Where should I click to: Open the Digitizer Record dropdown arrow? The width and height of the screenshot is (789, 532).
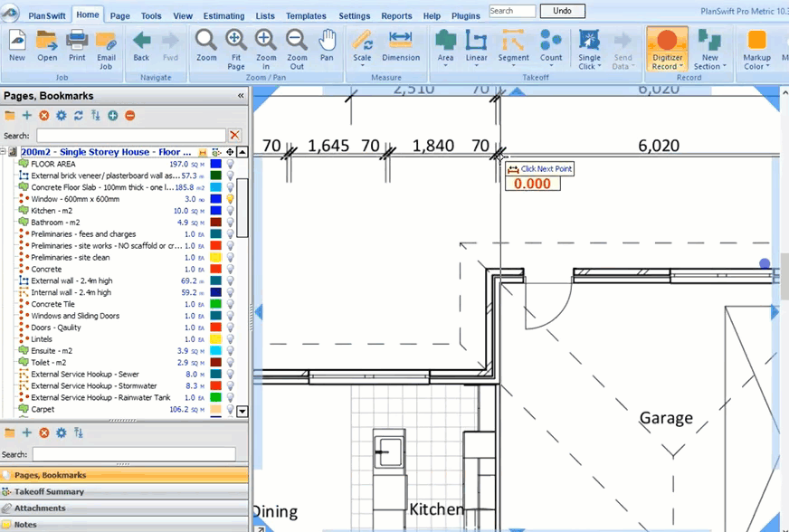pos(680,66)
